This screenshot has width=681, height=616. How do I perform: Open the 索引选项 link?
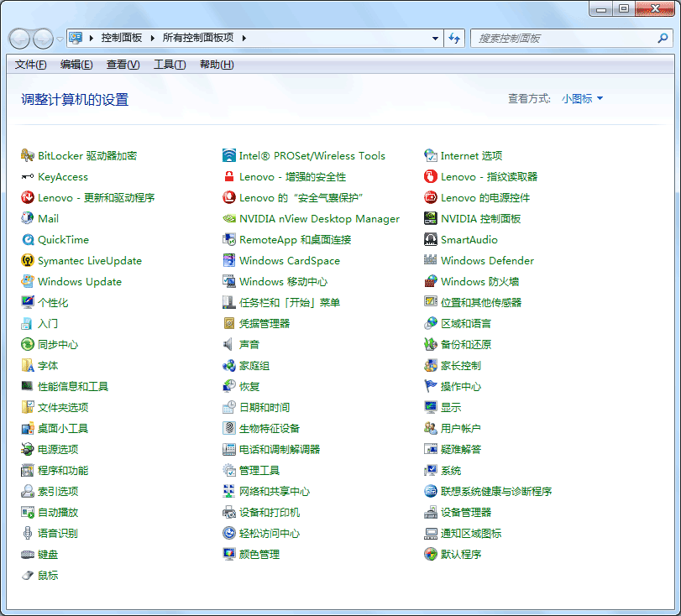coord(58,491)
